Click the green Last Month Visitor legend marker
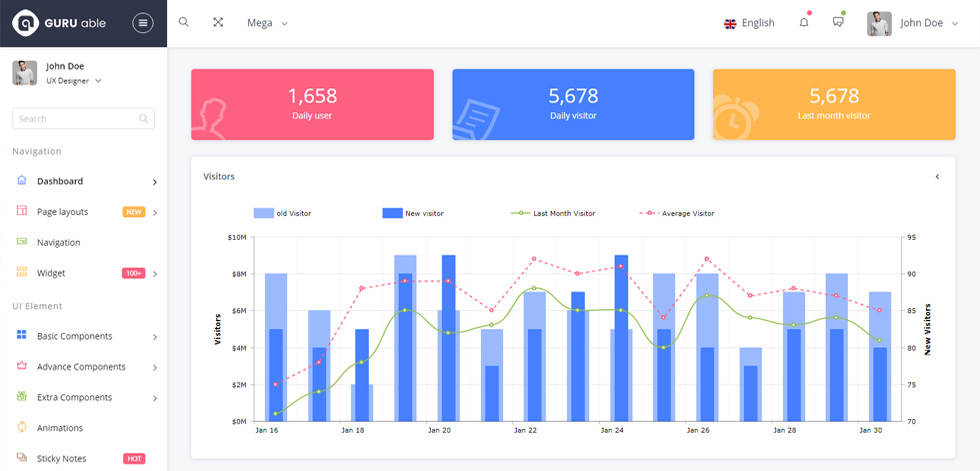 (521, 213)
